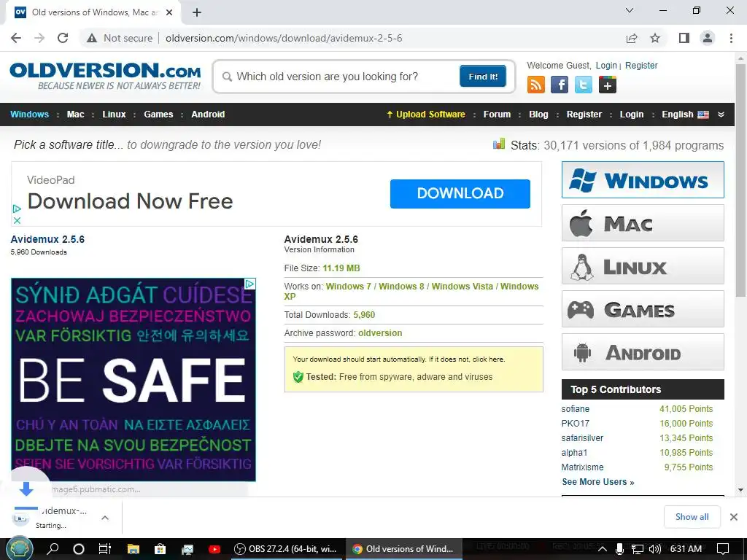Click the BE SAFE advertisement banner
This screenshot has width=747, height=560.
click(133, 379)
